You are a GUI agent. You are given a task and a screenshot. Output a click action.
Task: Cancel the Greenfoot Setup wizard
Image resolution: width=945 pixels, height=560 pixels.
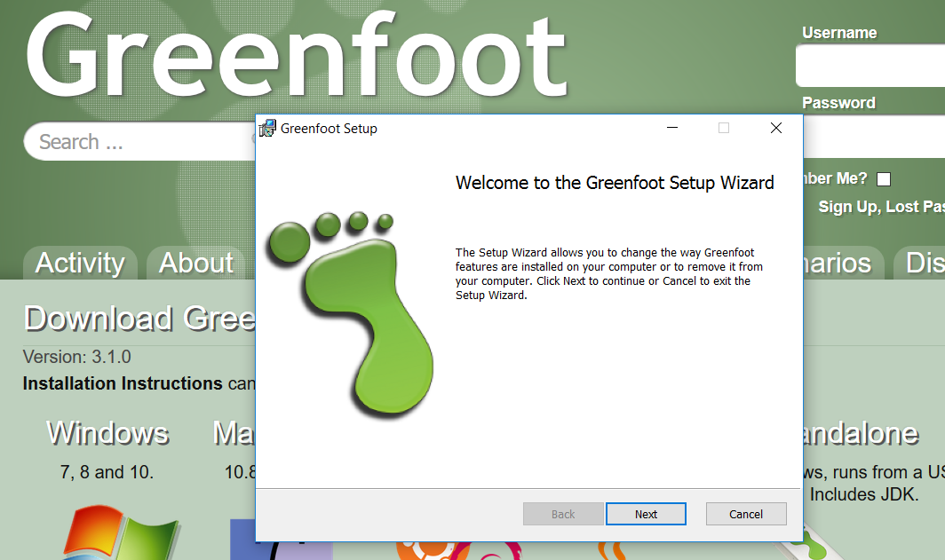[x=745, y=514]
